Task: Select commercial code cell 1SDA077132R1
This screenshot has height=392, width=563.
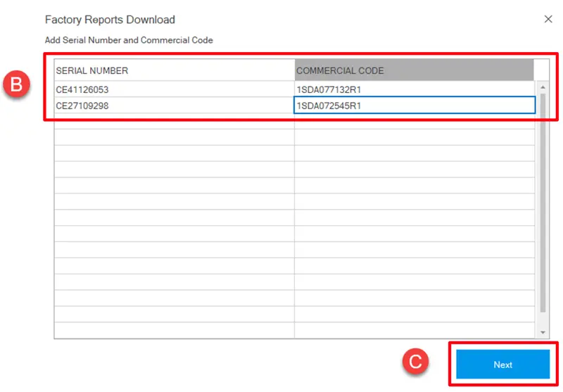Action: coord(414,89)
